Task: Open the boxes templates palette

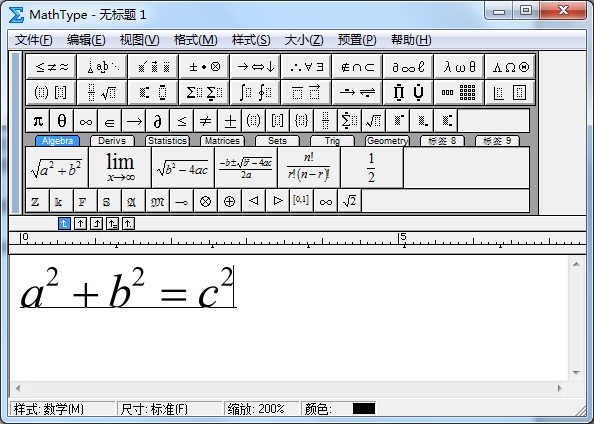Action: (x=510, y=92)
